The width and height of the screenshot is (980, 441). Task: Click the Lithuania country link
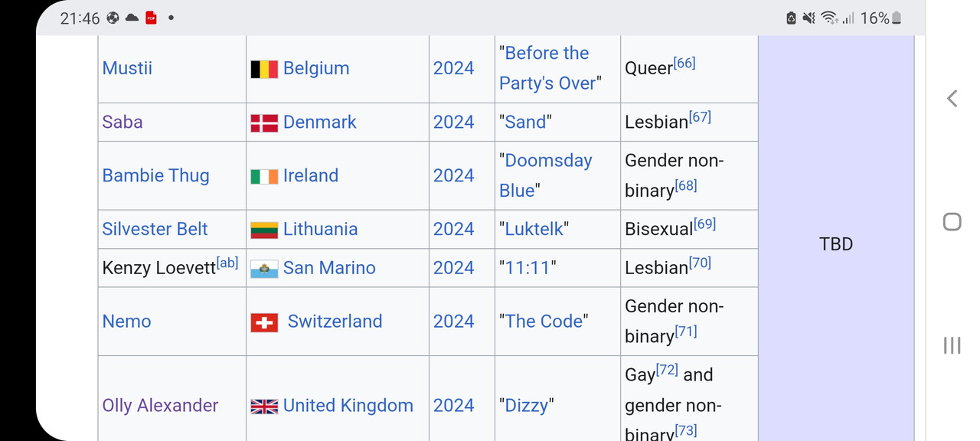[x=320, y=229]
